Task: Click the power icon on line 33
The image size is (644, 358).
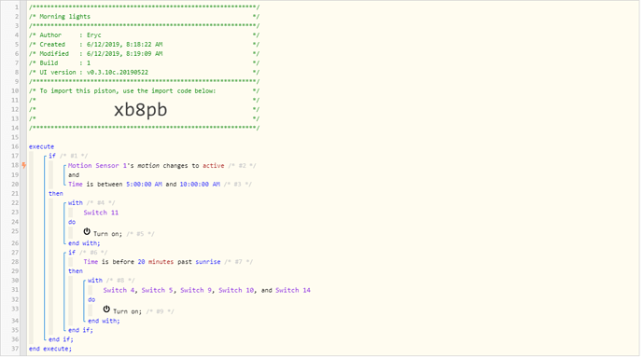Action: [x=106, y=310]
